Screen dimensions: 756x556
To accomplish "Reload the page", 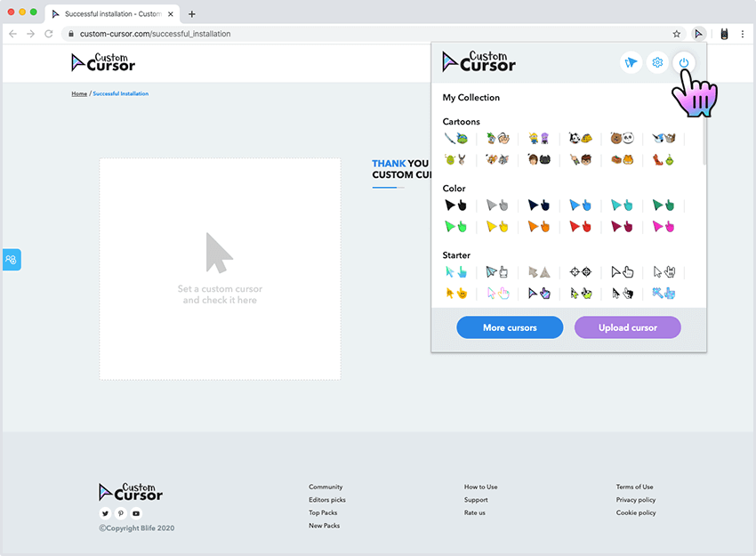I will 49,34.
